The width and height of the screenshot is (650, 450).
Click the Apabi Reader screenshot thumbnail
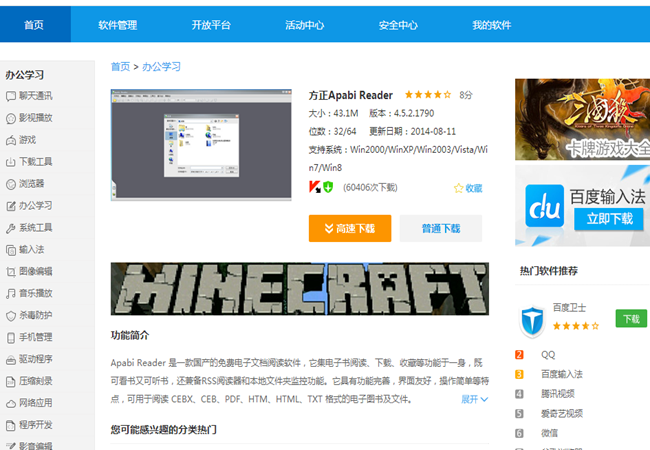click(x=201, y=145)
